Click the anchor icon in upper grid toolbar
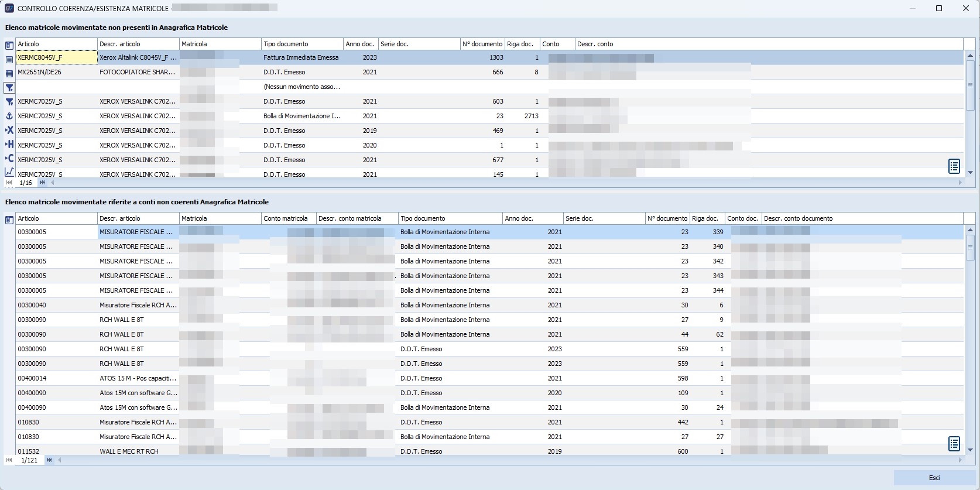The image size is (980, 490). (9, 116)
